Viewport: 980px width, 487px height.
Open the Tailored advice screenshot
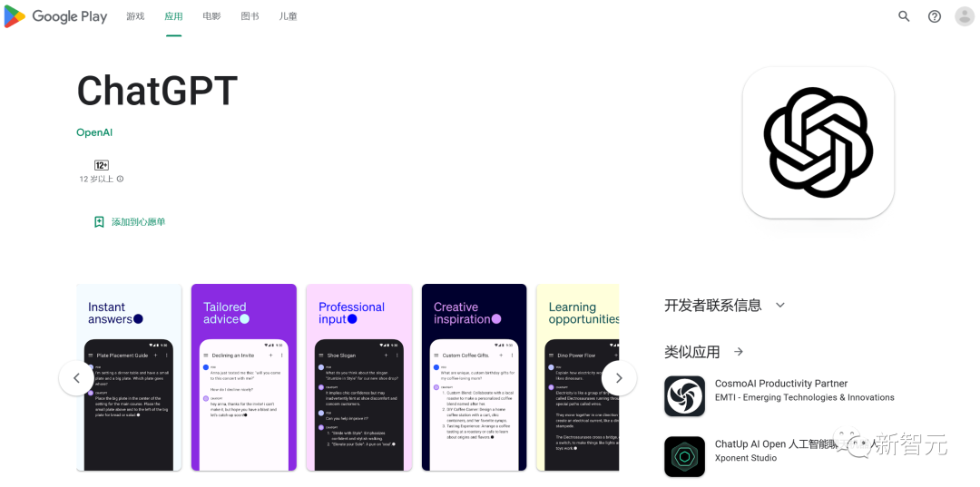tap(244, 377)
